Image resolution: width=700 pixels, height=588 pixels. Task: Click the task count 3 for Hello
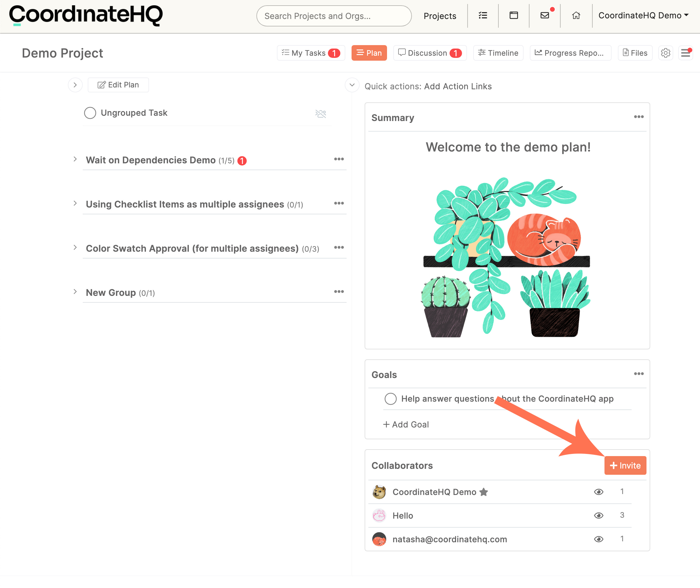[622, 515]
